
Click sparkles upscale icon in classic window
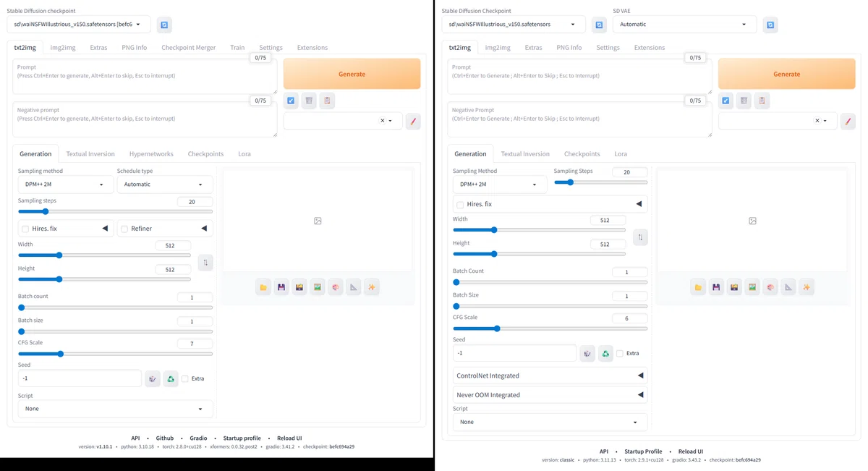[x=807, y=287]
